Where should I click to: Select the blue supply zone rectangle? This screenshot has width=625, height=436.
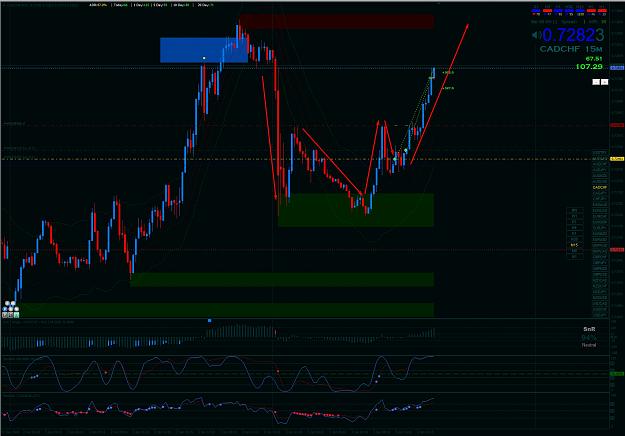tap(204, 50)
